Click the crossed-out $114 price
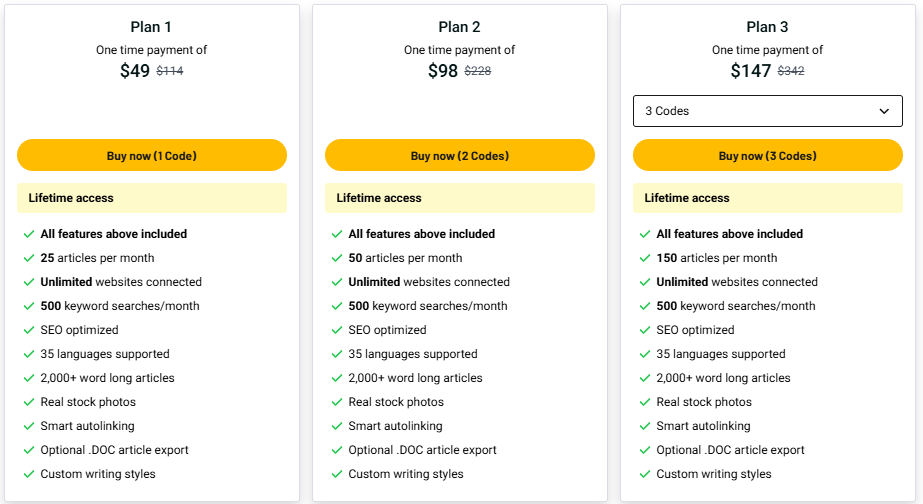 coord(170,71)
